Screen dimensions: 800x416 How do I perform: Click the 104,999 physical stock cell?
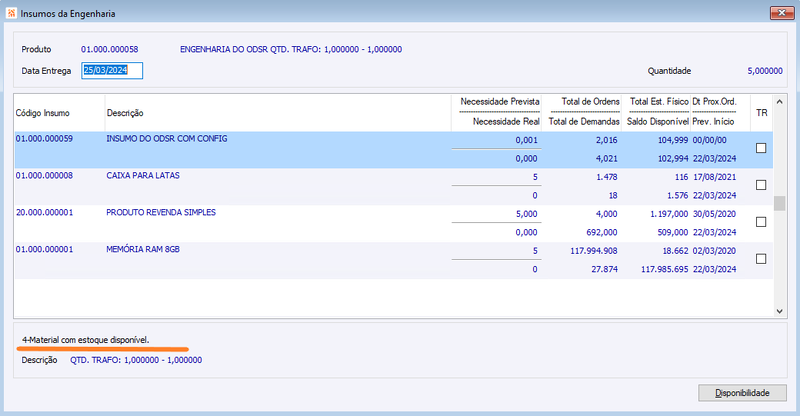(x=672, y=140)
